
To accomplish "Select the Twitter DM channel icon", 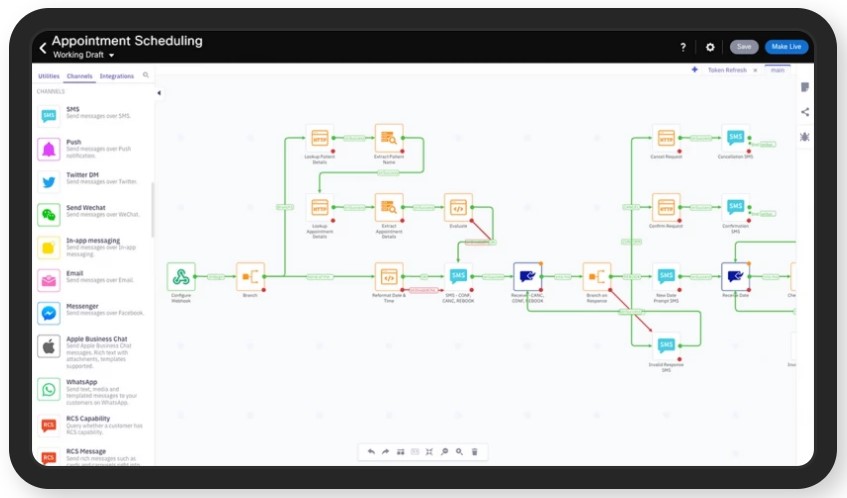I will pos(48,181).
